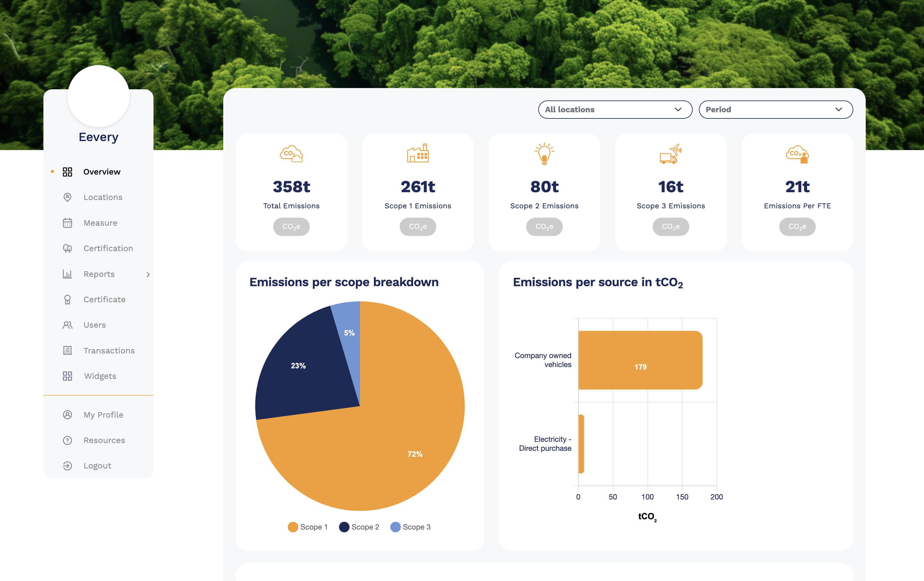Open the All locations dropdown
Image resolution: width=924 pixels, height=581 pixels.
615,110
